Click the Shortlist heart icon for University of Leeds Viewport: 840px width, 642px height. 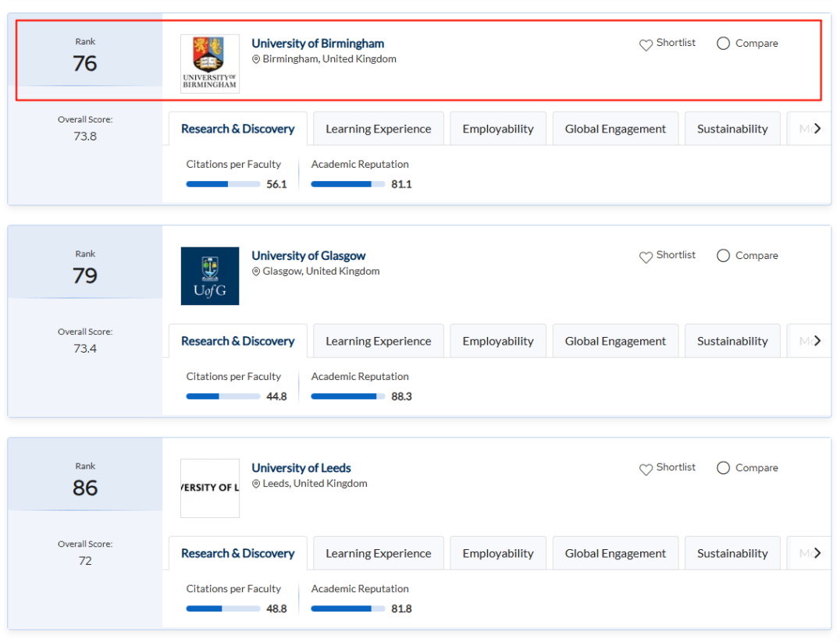click(x=646, y=469)
